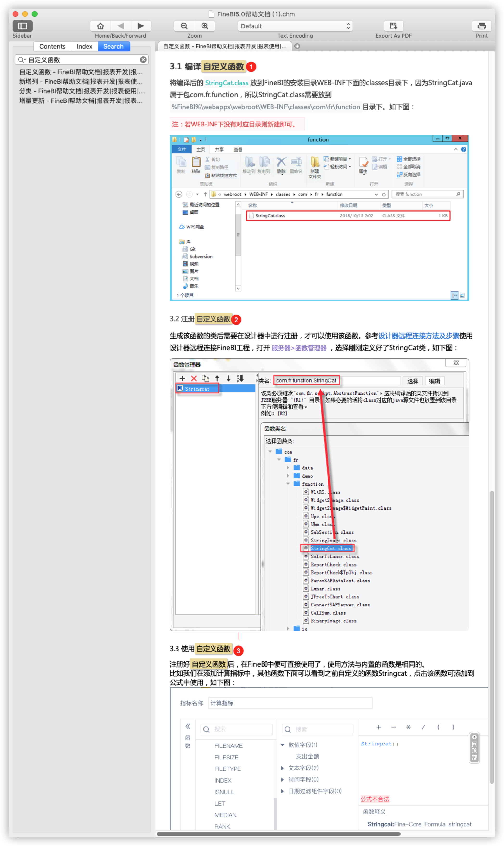
Task: Click the 回顶部 back-to-top button
Action: 474,748
